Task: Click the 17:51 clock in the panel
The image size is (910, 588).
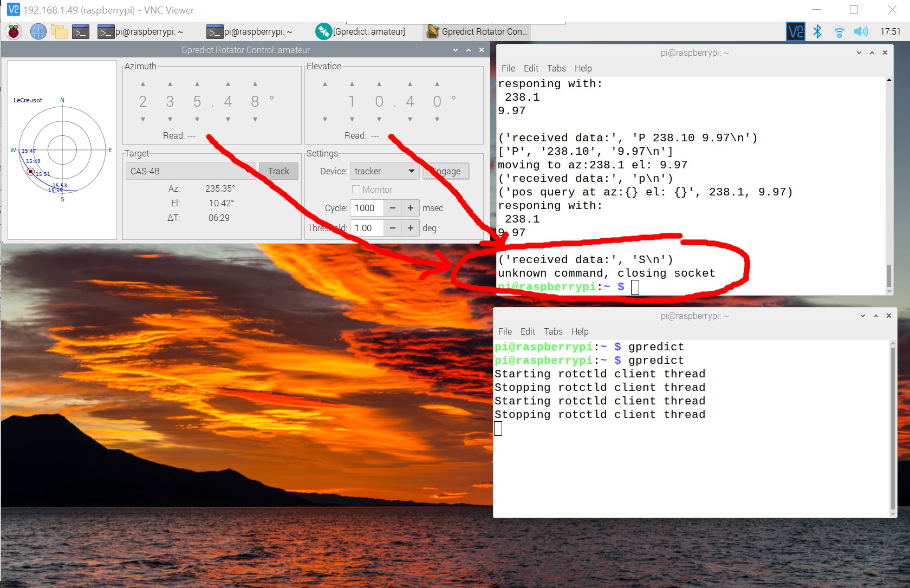Action: click(890, 31)
